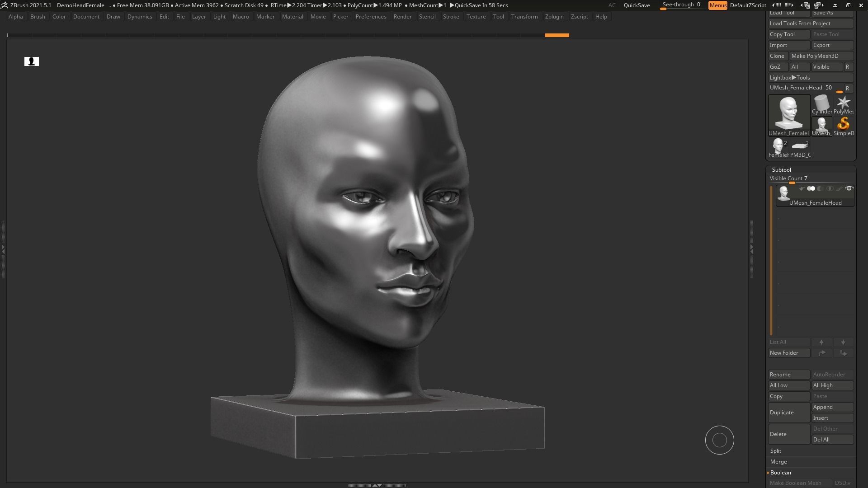The width and height of the screenshot is (868, 488).
Task: Toggle the Menus button in the title bar
Action: (717, 5)
